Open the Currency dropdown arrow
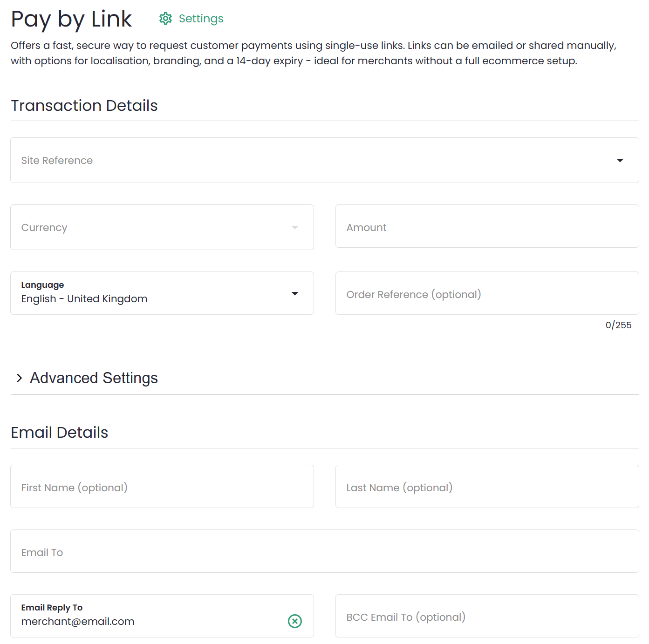This screenshot has width=649, height=644. pyautogui.click(x=294, y=227)
